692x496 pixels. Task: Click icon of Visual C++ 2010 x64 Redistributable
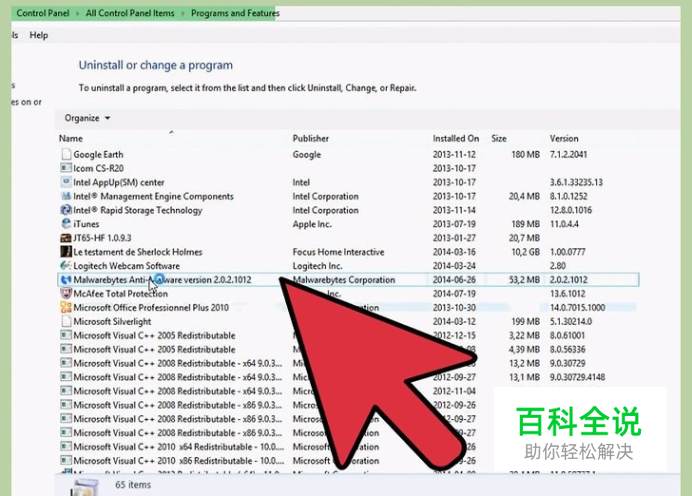pos(66,447)
